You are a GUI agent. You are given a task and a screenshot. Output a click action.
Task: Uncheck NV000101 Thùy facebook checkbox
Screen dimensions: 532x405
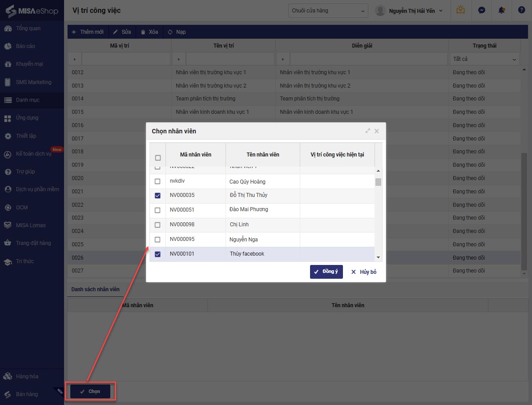[x=157, y=254]
